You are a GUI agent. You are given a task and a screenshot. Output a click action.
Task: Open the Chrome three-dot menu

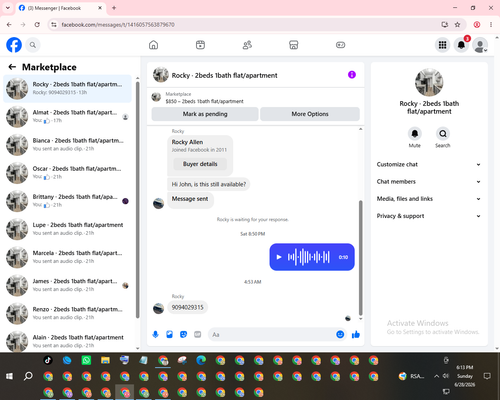[491, 25]
